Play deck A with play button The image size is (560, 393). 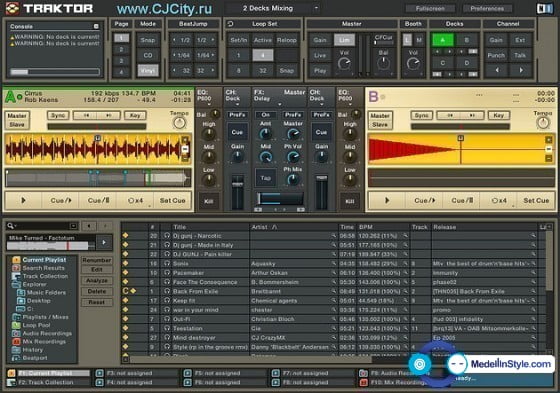(23, 200)
